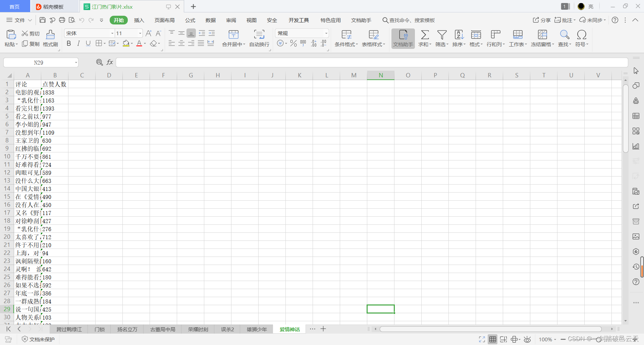644x345 pixels.
Task: Click the Document Unprotected (文档未保护) button
Action: pos(38,339)
